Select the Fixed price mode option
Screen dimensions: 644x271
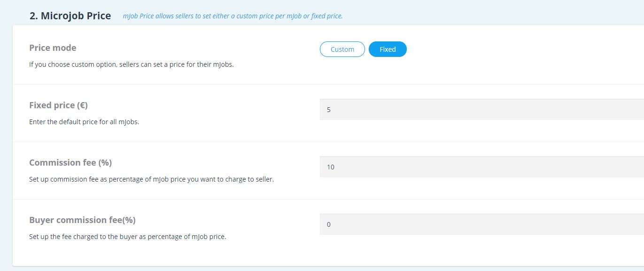[388, 49]
